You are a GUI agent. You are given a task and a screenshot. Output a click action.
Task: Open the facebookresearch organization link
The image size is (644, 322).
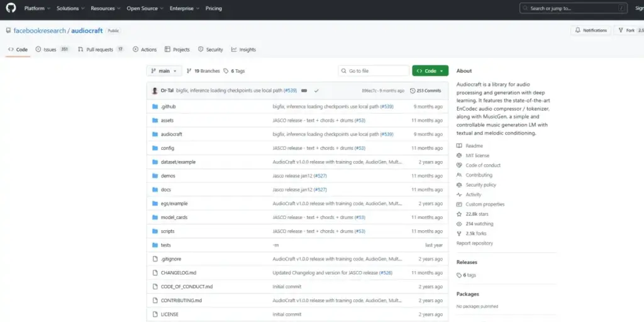[40, 30]
